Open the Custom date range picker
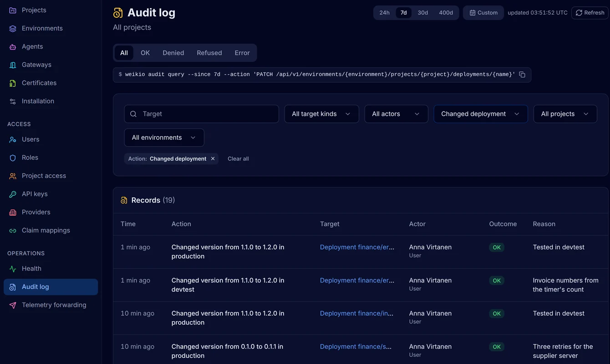The width and height of the screenshot is (610, 364). 483,13
